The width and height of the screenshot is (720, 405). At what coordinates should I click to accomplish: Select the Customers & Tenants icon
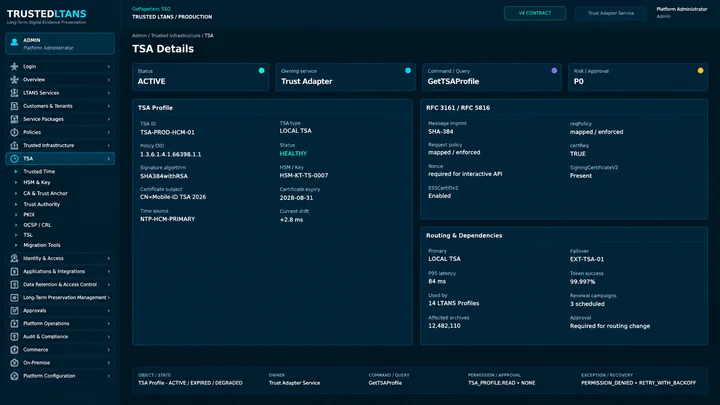14,106
